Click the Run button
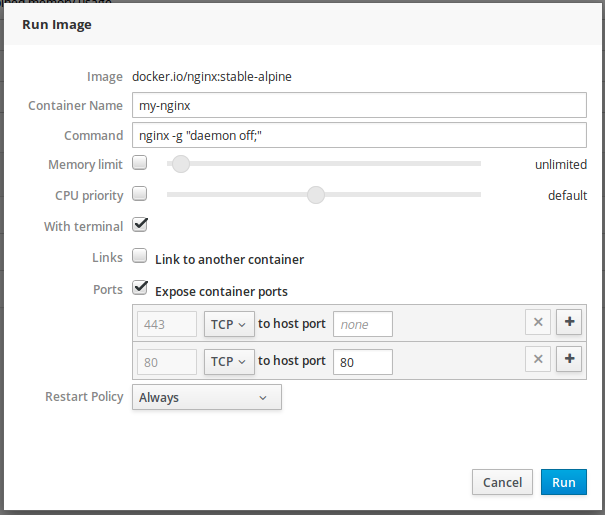The image size is (605, 515). click(x=564, y=482)
